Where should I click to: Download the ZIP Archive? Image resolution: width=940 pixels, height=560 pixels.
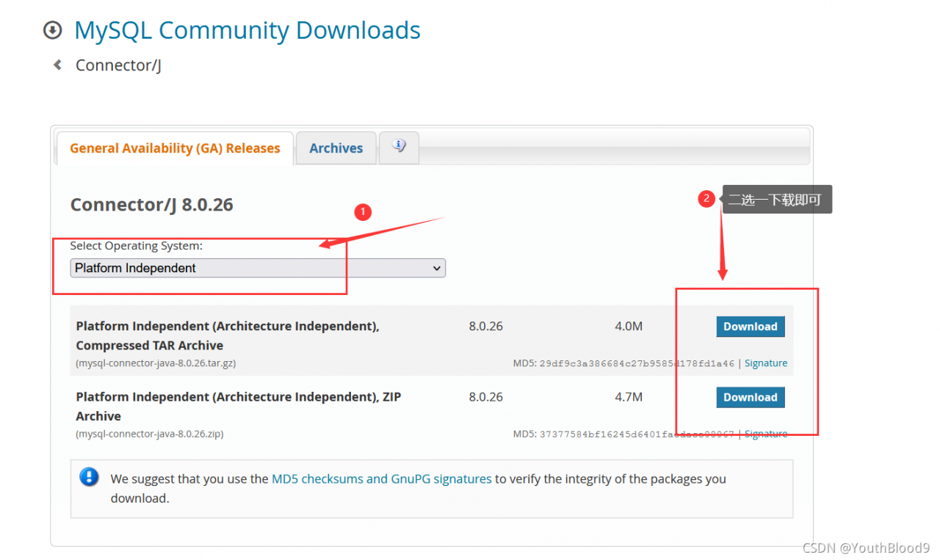point(751,397)
